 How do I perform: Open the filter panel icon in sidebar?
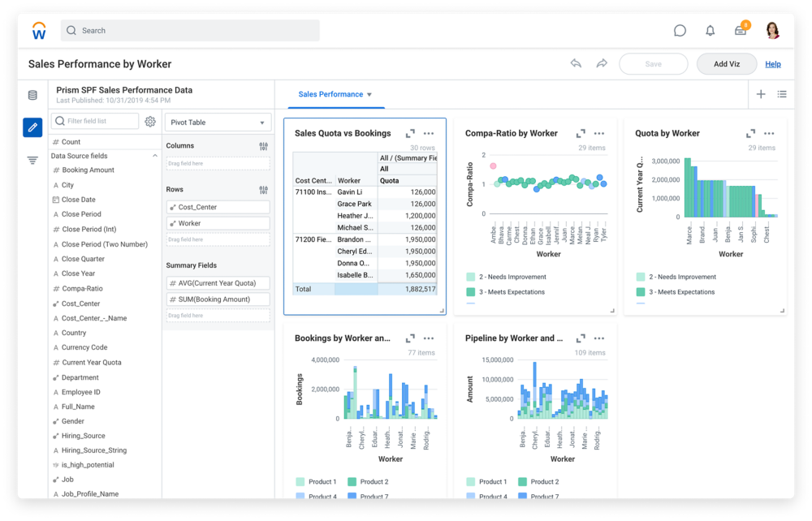tap(32, 160)
